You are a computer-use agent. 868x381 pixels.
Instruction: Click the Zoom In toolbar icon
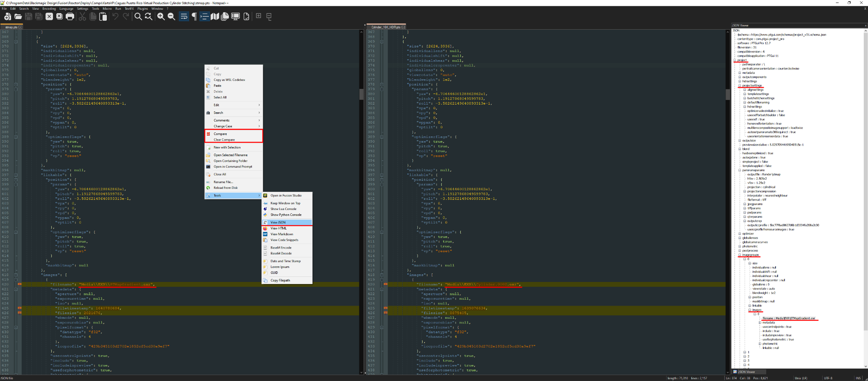pyautogui.click(x=161, y=17)
